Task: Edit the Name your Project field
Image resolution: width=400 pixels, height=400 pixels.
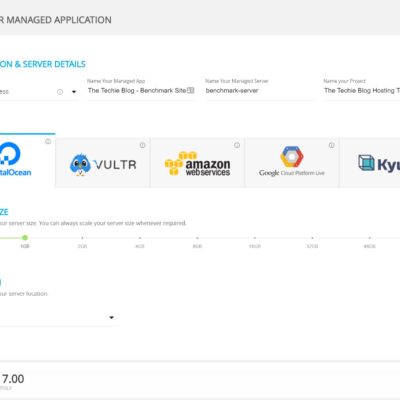Action: pos(361,90)
